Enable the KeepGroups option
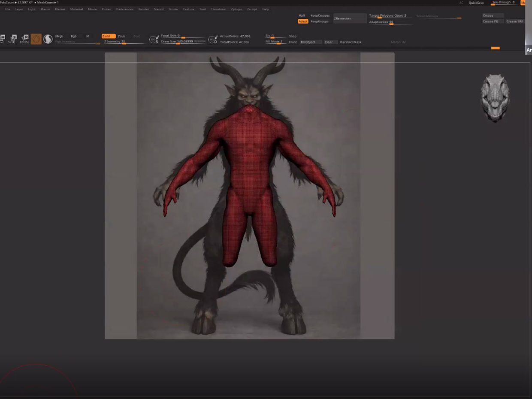The image size is (532, 399). 319,21
